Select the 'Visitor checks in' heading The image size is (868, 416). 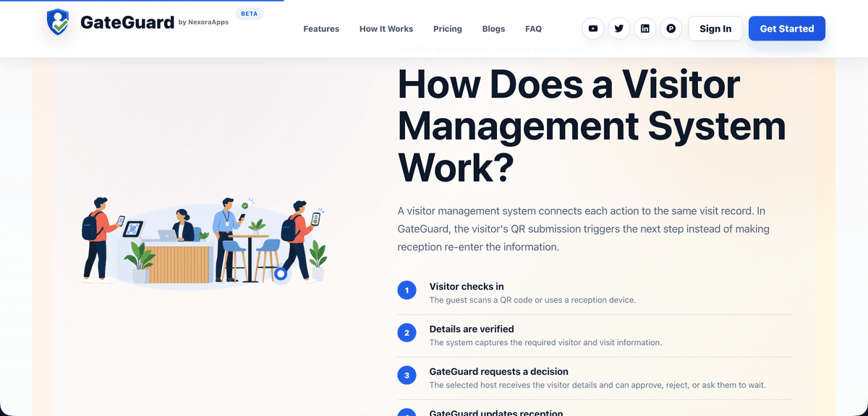[x=467, y=286]
